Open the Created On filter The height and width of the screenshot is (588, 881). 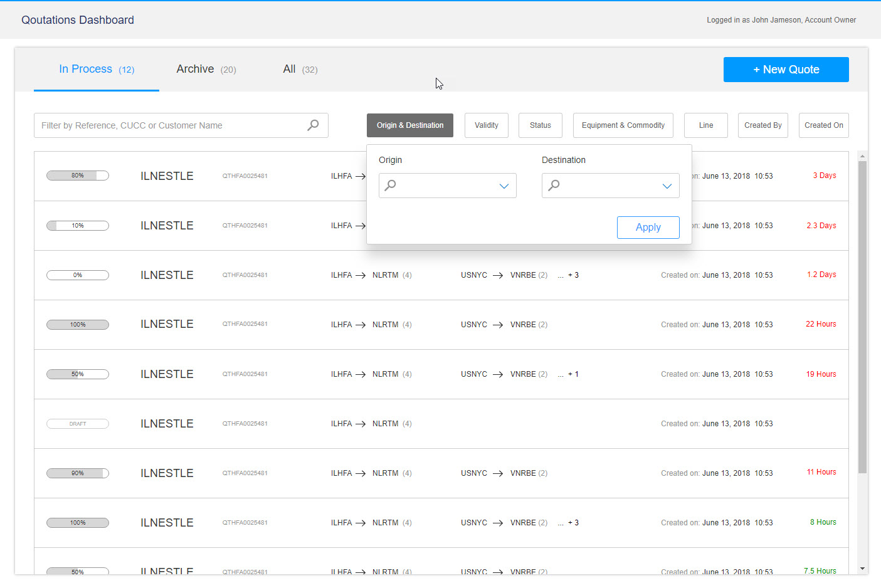[824, 125]
